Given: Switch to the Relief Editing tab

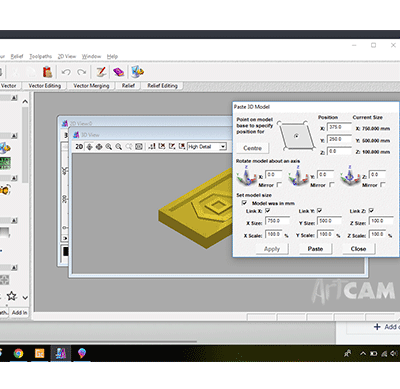Looking at the screenshot, I should pos(162,86).
